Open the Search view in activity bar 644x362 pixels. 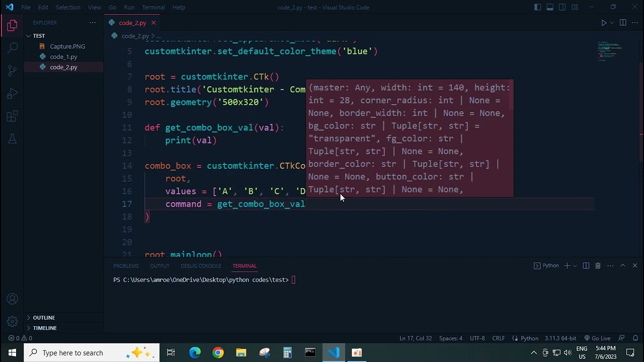coord(13,48)
